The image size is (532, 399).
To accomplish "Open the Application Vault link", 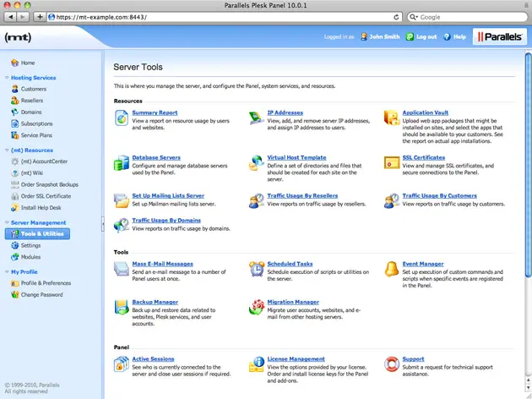I will [x=425, y=112].
